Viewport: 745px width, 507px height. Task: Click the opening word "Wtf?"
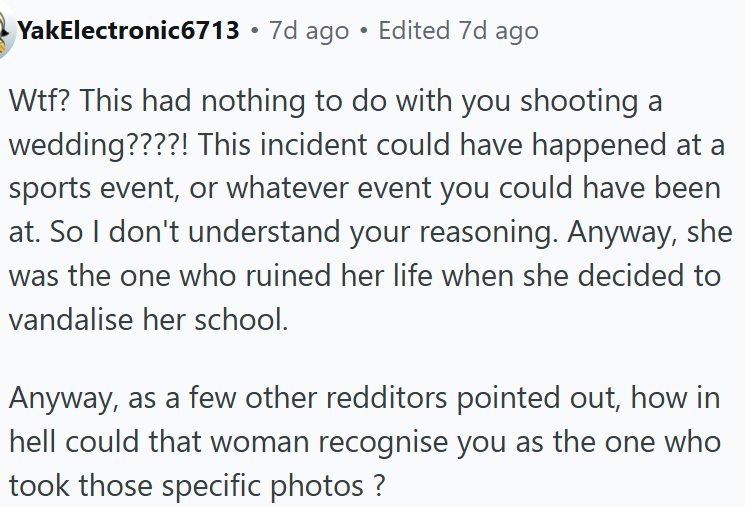(x=39, y=101)
